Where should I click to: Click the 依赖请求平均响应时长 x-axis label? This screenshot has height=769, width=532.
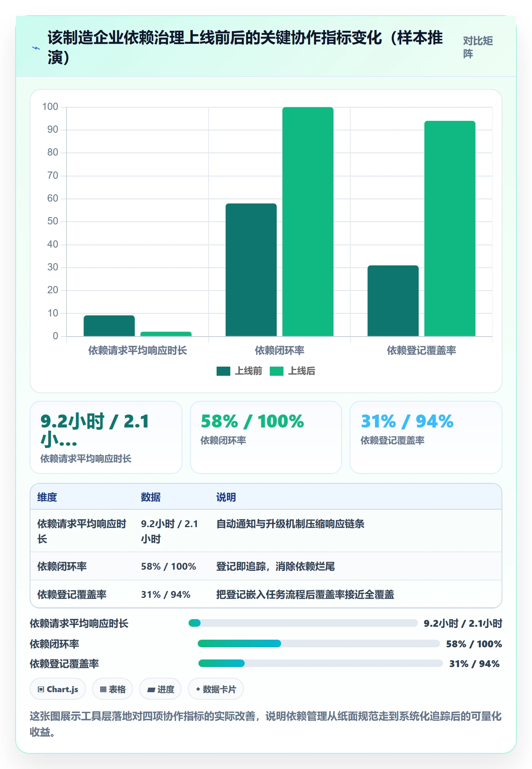(x=138, y=350)
